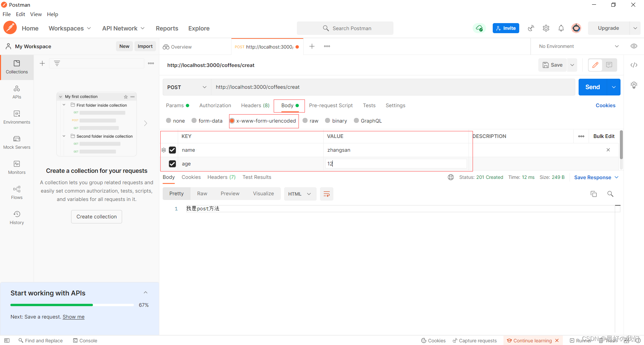The height and width of the screenshot is (345, 644).
Task: Click the plus icon to create collection
Action: pyautogui.click(x=42, y=63)
